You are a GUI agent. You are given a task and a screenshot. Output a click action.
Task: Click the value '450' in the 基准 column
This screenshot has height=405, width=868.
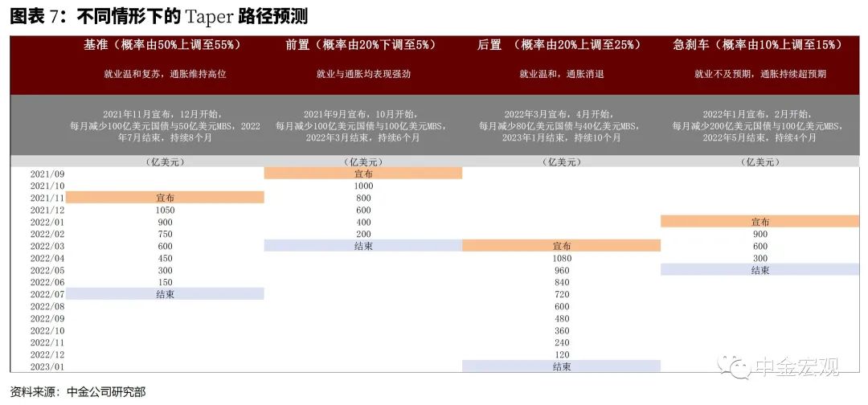165,259
